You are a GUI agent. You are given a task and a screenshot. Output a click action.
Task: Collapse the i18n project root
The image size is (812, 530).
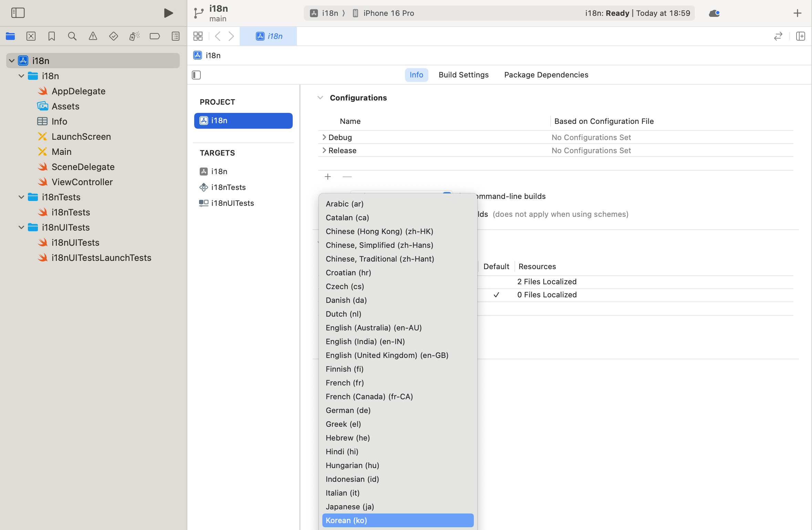pos(12,61)
